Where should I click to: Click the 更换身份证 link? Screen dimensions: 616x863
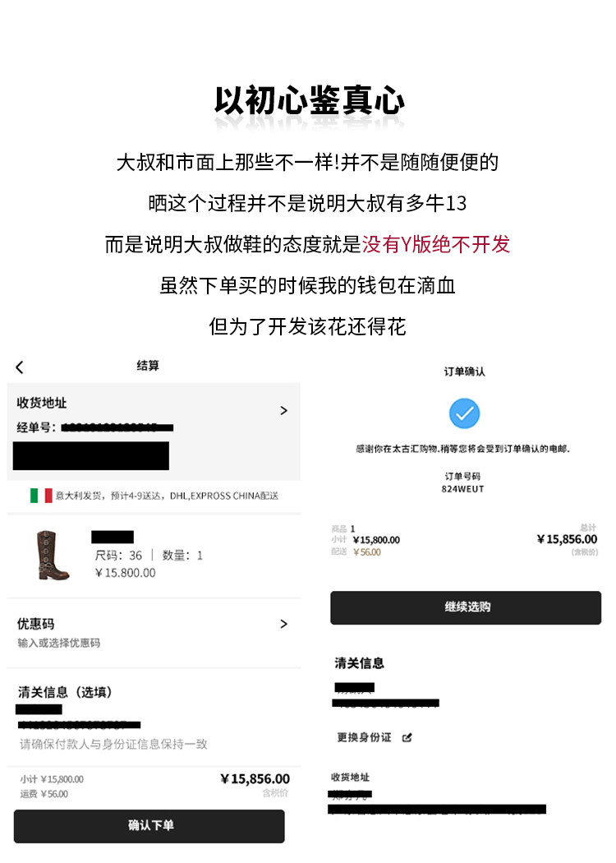[x=364, y=737]
